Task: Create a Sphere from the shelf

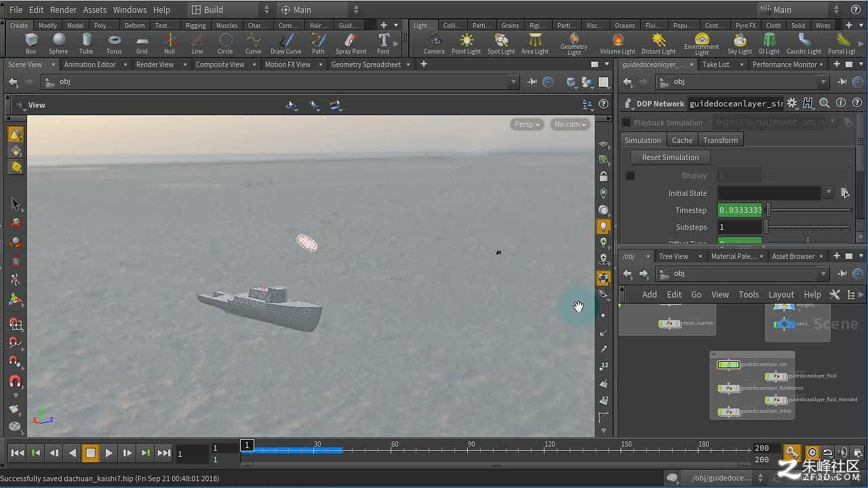Action: tap(58, 43)
